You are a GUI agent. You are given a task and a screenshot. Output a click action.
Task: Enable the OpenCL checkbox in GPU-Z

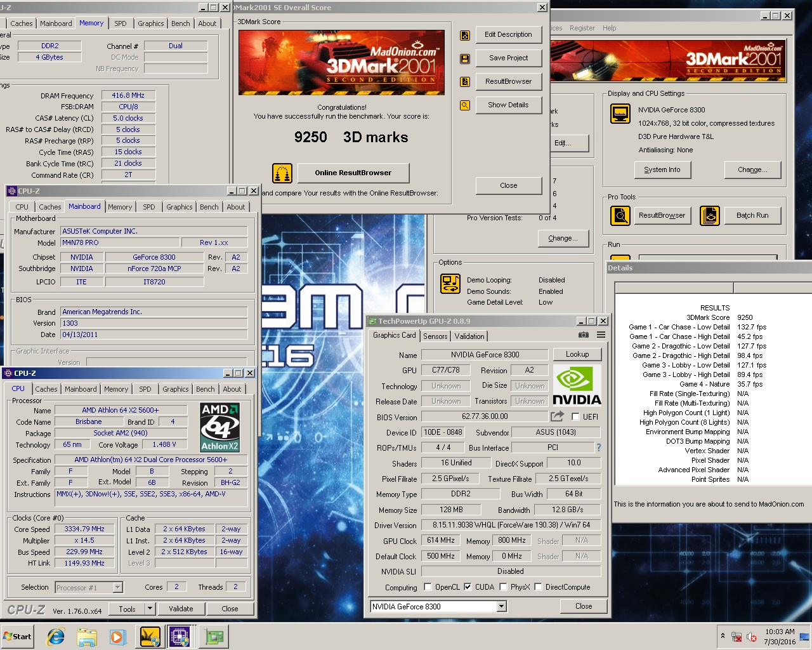pyautogui.click(x=428, y=587)
